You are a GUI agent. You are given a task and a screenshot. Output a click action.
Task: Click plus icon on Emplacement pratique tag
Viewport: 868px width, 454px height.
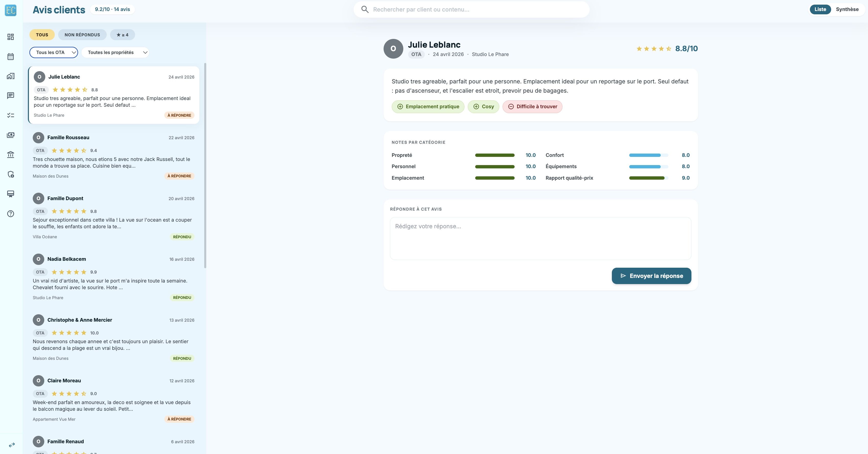coord(400,106)
